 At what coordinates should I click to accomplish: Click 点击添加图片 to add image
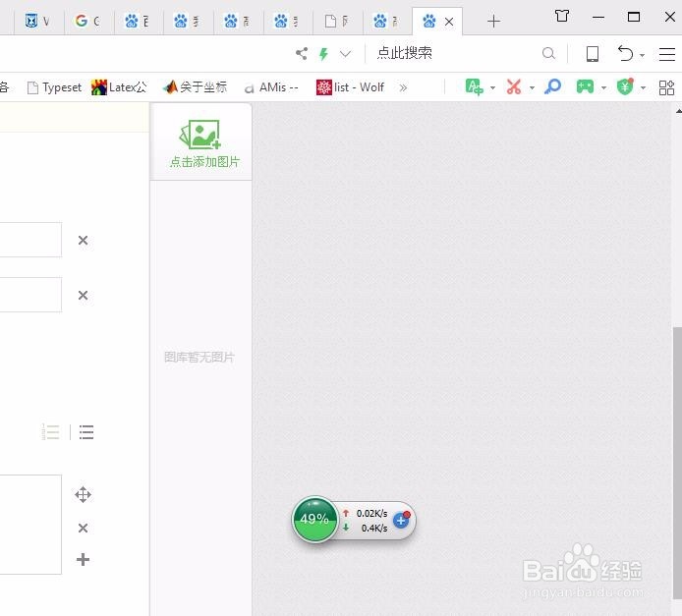[x=201, y=143]
